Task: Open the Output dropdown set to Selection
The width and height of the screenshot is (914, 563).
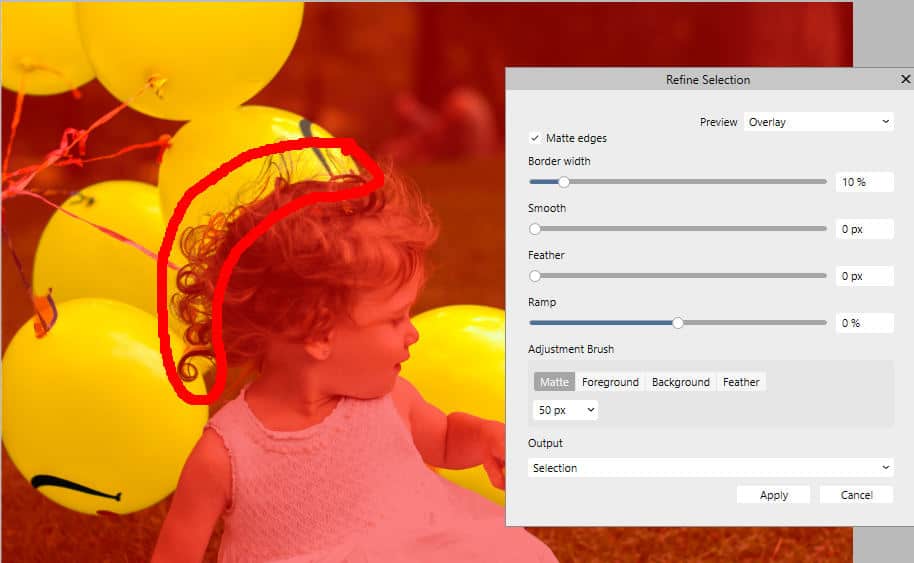Action: [x=710, y=468]
